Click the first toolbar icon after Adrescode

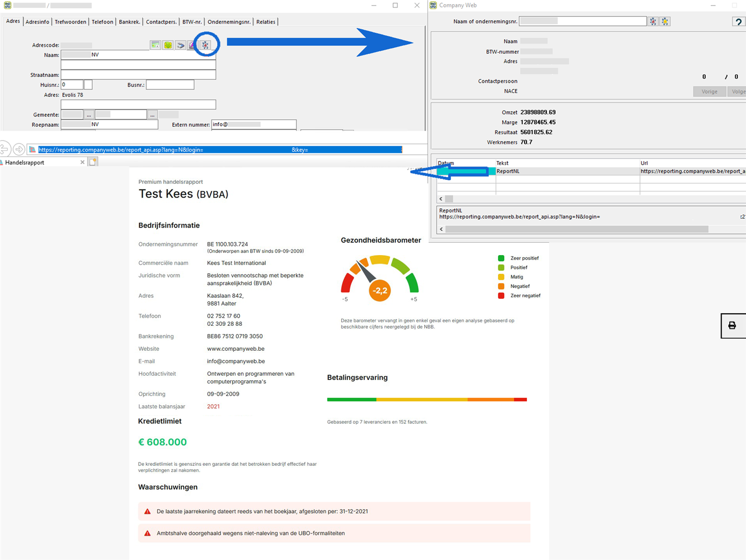coord(155,45)
